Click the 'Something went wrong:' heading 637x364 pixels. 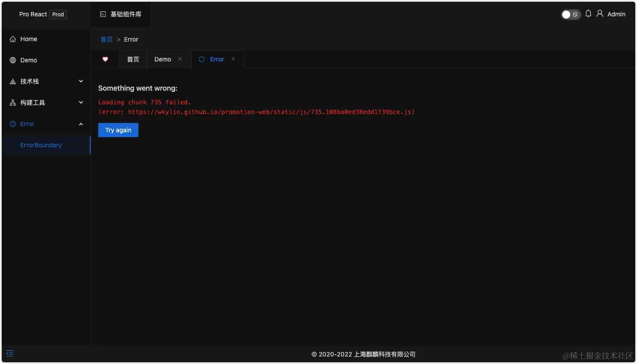[x=138, y=88]
